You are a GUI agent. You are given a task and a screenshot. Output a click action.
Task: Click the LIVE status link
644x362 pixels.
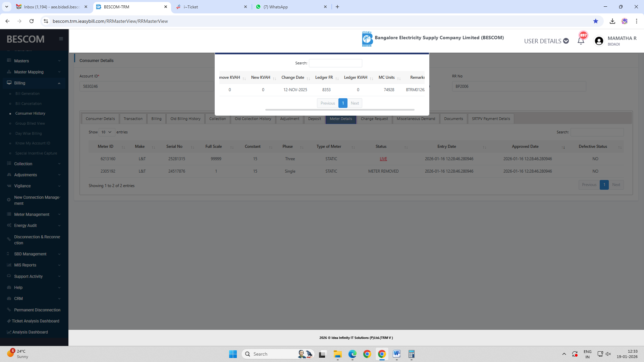point(383,159)
